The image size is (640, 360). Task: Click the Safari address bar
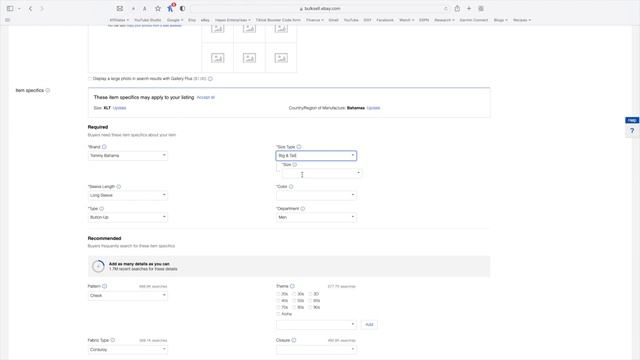(320, 9)
